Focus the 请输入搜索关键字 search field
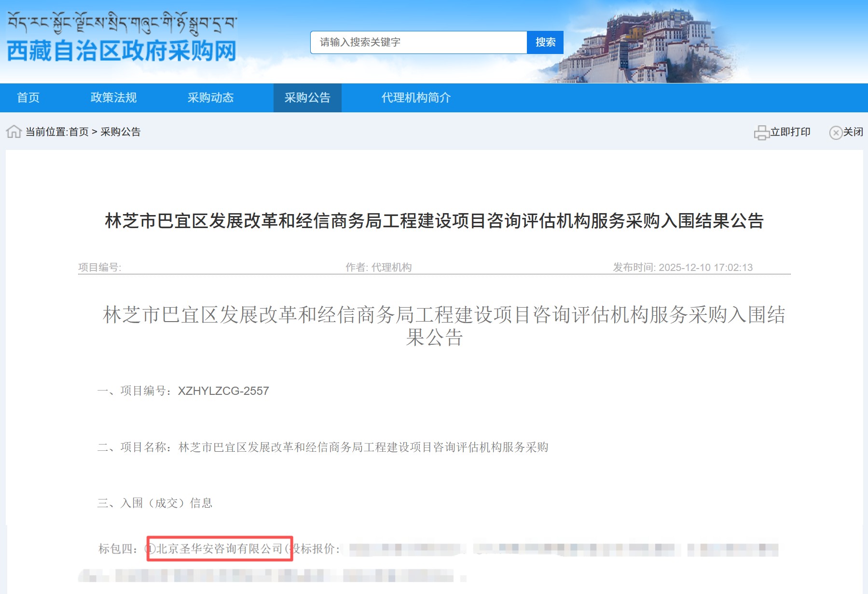 (418, 42)
